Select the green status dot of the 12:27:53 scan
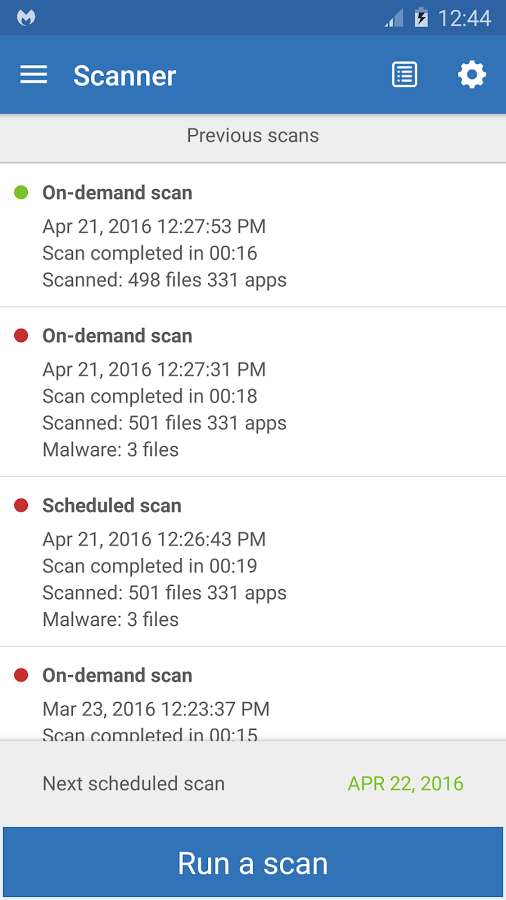 coord(21,192)
